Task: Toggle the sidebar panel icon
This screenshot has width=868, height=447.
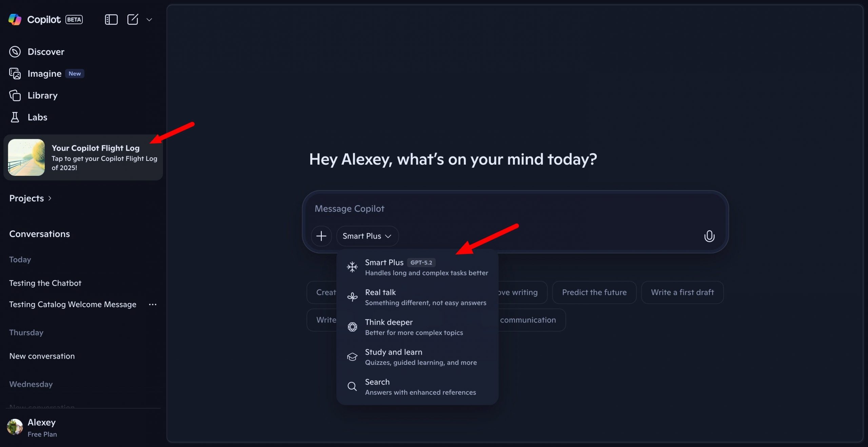Action: coord(111,20)
